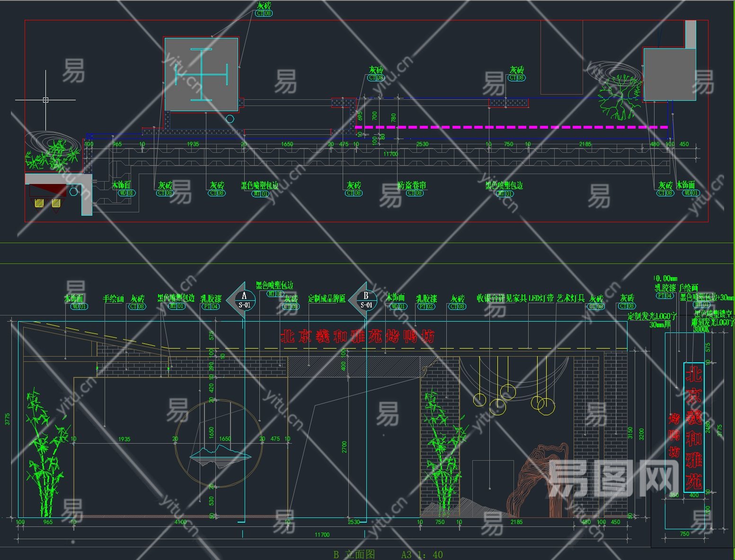Click 手绘画 label between 木饰面 and 灰砖
The image size is (735, 560).
114,299
